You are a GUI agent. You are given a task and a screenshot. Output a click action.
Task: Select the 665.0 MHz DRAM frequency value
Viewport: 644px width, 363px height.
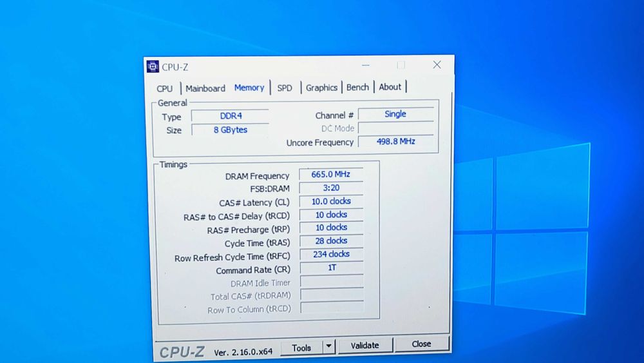(x=331, y=174)
